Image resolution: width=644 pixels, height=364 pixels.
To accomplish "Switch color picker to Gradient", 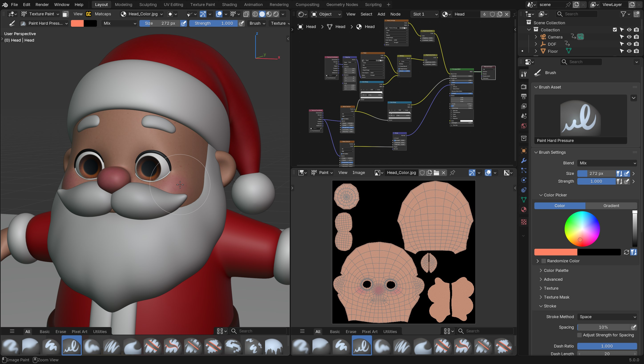I will 611,206.
